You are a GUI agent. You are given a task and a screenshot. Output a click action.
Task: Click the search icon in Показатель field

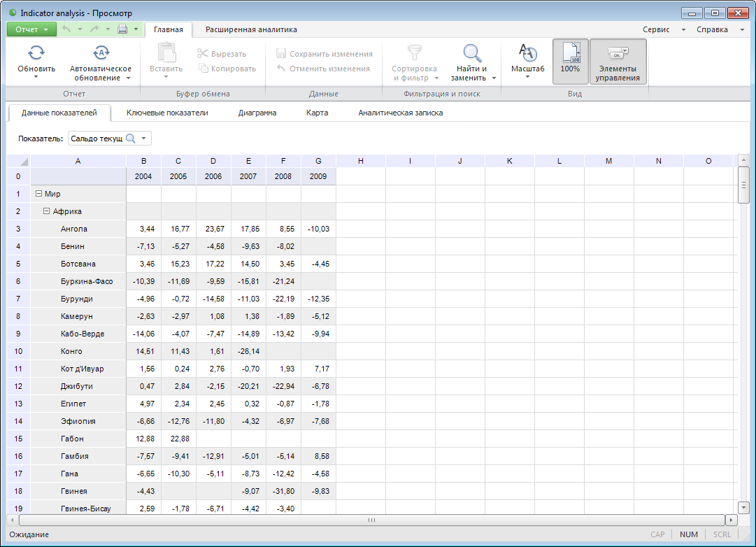[130, 138]
